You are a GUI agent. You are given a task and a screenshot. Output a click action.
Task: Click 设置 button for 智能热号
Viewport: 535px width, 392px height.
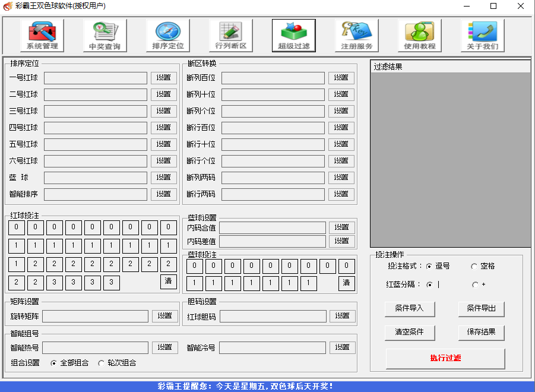tap(165, 347)
